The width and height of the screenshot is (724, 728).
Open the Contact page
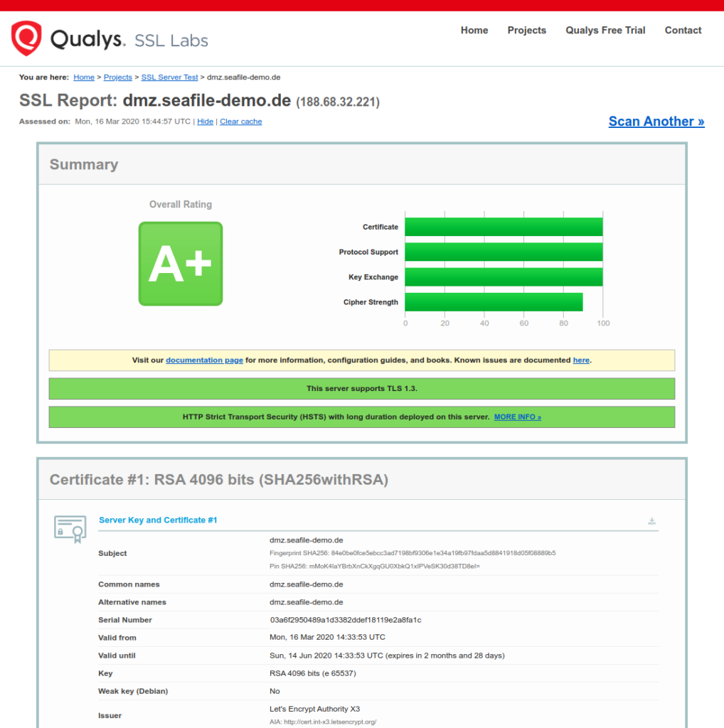(683, 31)
